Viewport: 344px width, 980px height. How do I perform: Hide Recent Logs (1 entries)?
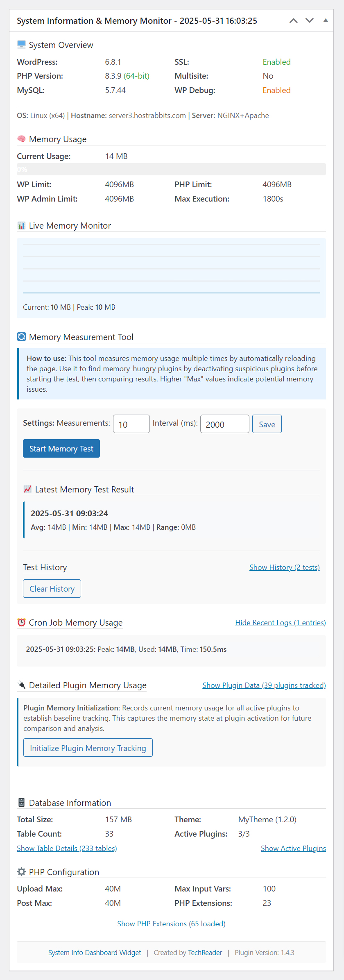281,623
